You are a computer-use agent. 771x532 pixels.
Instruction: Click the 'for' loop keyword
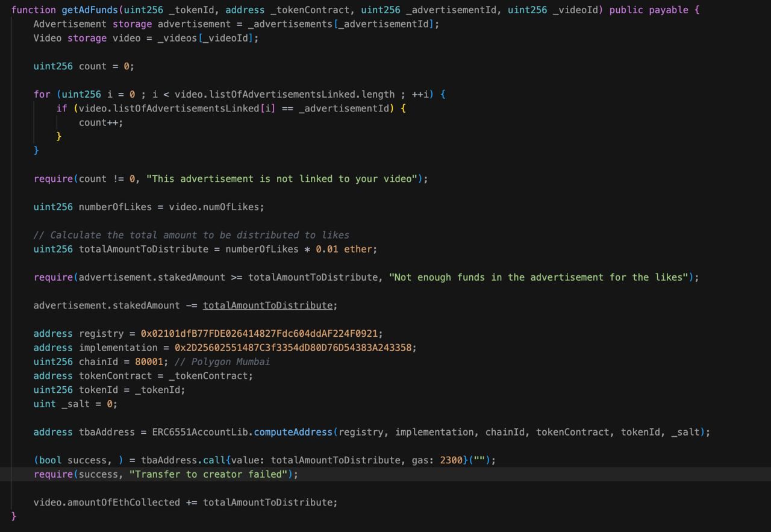(x=42, y=95)
